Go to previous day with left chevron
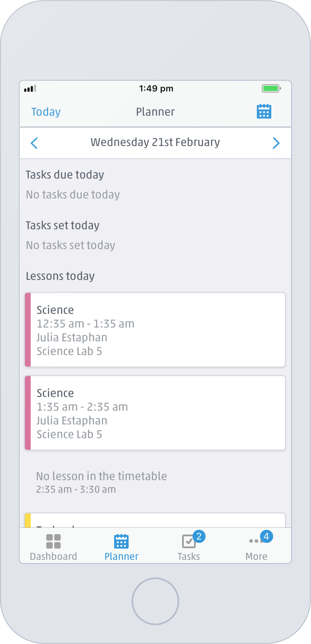The image size is (311, 644). (x=34, y=143)
